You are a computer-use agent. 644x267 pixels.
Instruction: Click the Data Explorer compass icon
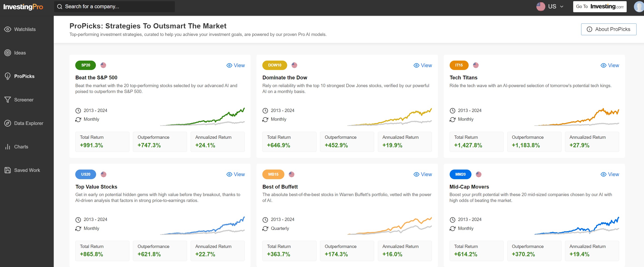click(8, 123)
